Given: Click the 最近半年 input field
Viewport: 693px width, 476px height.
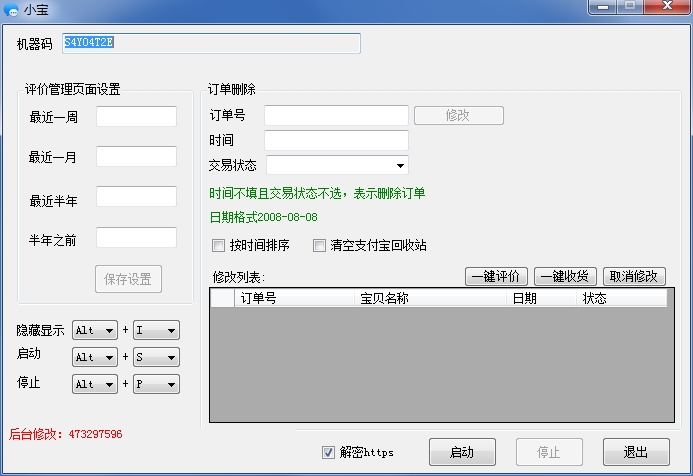Looking at the screenshot, I should [x=136, y=196].
